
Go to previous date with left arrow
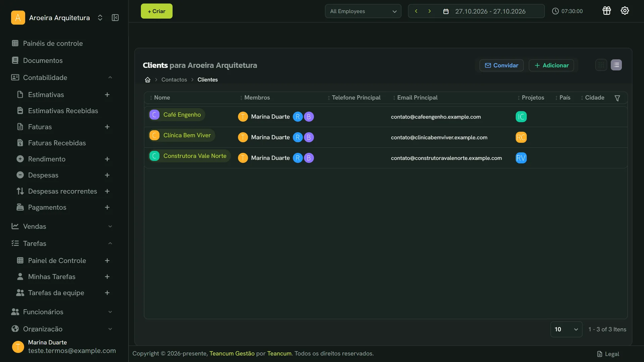tap(416, 11)
